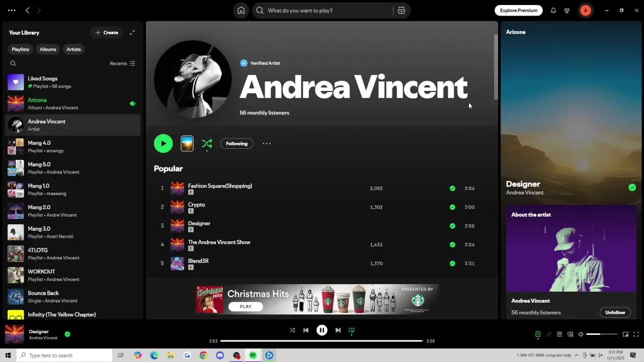Open About the artist photo card
Image resolution: width=644 pixels, height=362 pixels.
click(x=571, y=248)
